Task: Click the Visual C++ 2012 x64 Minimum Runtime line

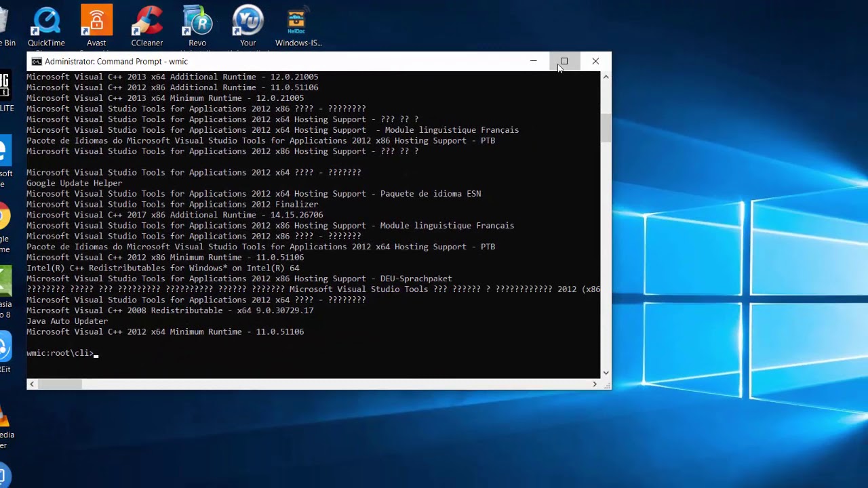Action: (165, 331)
